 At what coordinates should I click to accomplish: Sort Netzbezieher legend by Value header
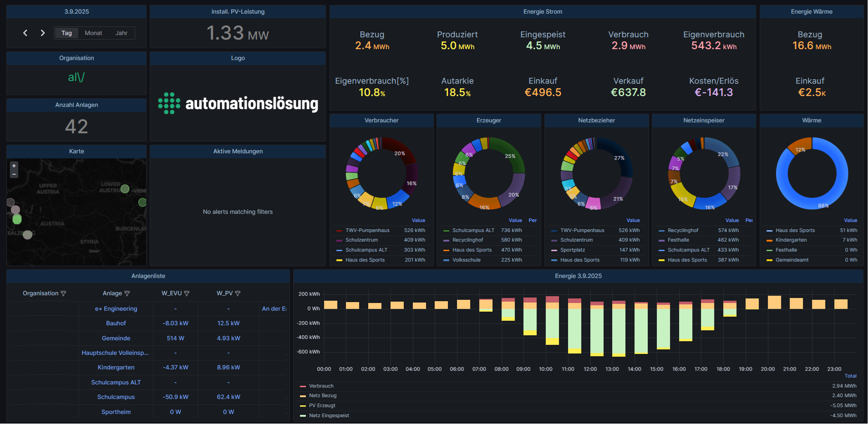tap(633, 220)
